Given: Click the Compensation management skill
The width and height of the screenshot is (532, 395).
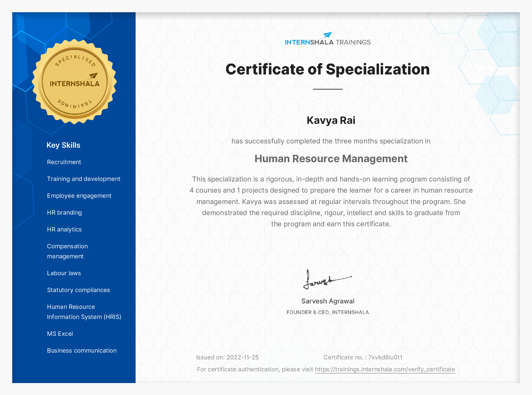Looking at the screenshot, I should [67, 251].
